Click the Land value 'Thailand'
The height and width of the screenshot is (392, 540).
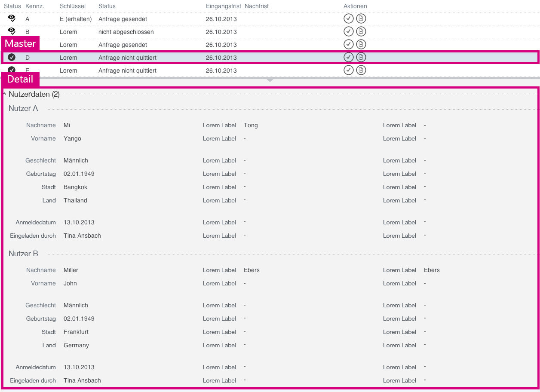[x=75, y=200]
